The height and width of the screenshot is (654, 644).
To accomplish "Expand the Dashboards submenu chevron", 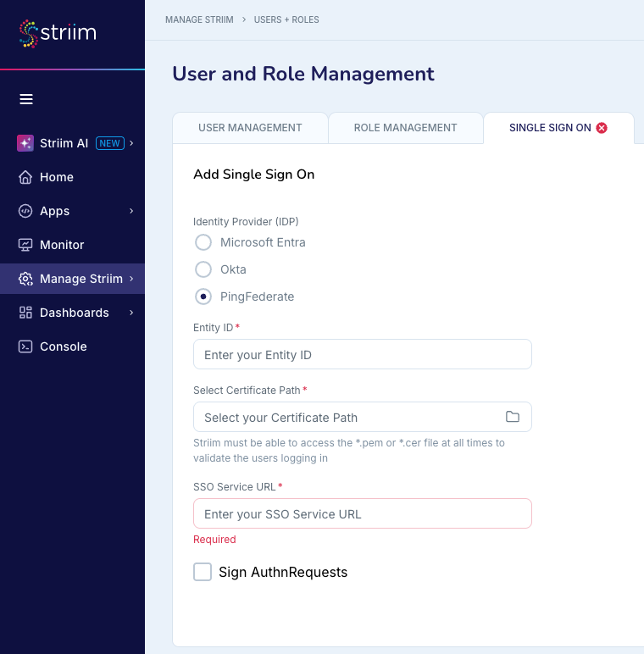I will (131, 313).
